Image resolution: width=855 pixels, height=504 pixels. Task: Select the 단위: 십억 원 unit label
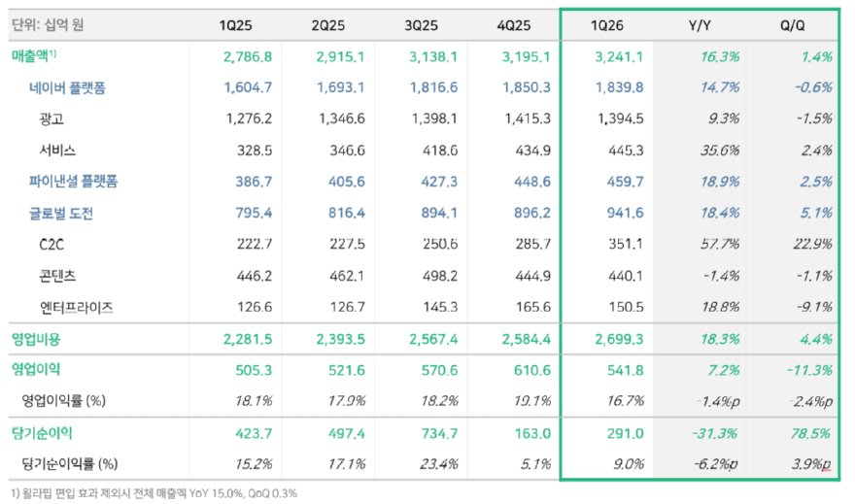click(48, 25)
